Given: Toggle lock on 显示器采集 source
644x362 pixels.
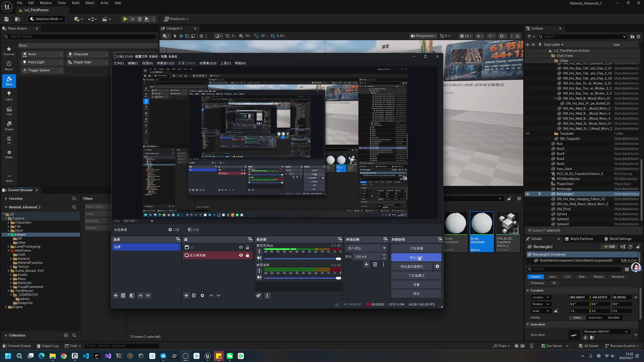Looking at the screenshot, I should [248, 255].
